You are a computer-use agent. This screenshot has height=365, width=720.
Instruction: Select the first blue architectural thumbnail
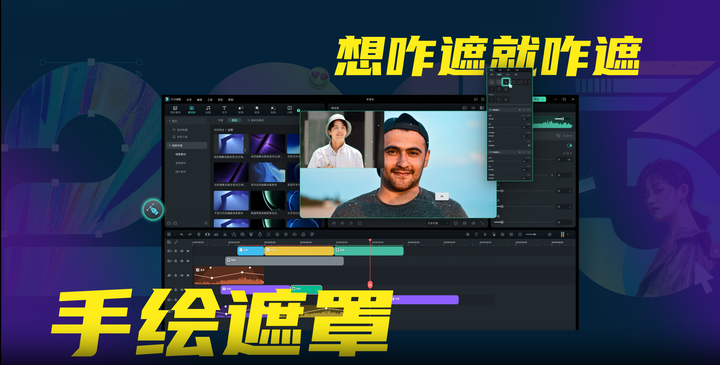click(231, 144)
